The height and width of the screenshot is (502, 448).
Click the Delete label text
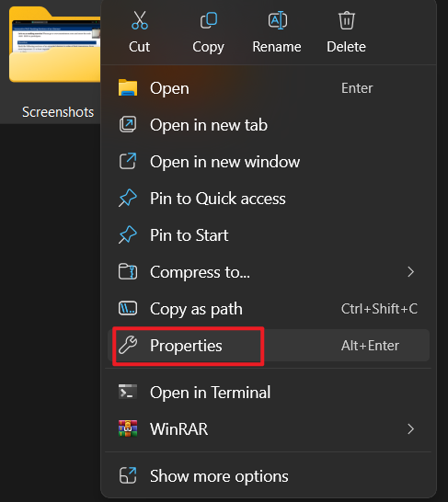click(347, 47)
